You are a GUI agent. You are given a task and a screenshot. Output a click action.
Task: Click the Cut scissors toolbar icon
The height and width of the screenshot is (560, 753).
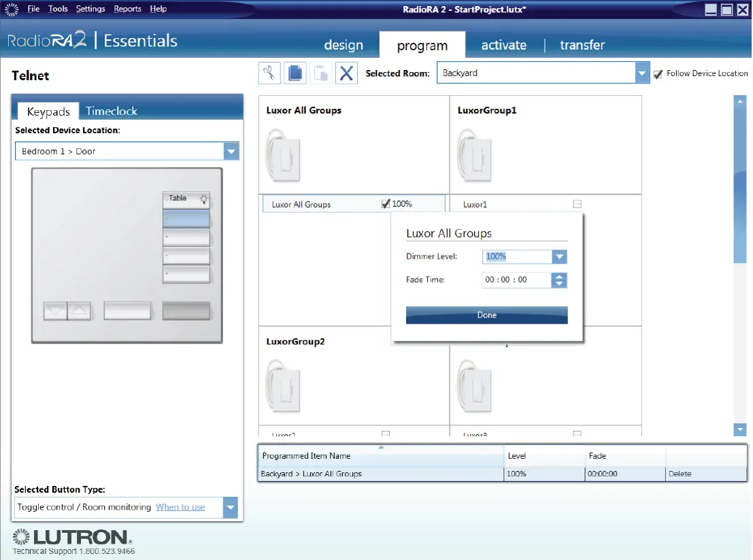pos(269,73)
